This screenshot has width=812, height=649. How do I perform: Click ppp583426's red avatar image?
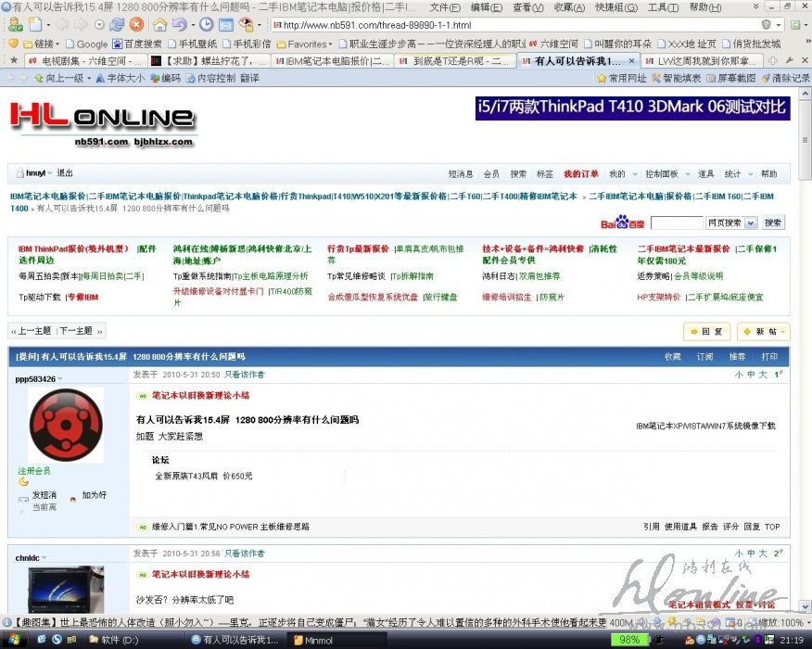pos(65,426)
